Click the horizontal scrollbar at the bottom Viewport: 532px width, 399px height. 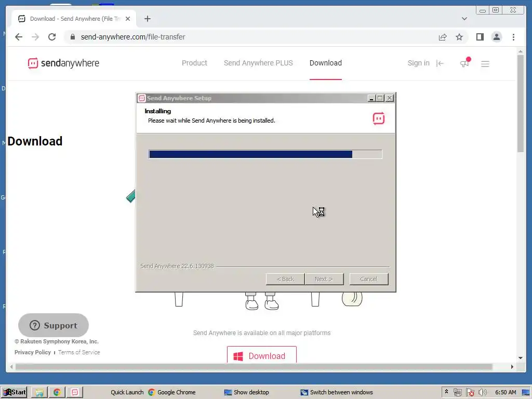[x=254, y=367]
